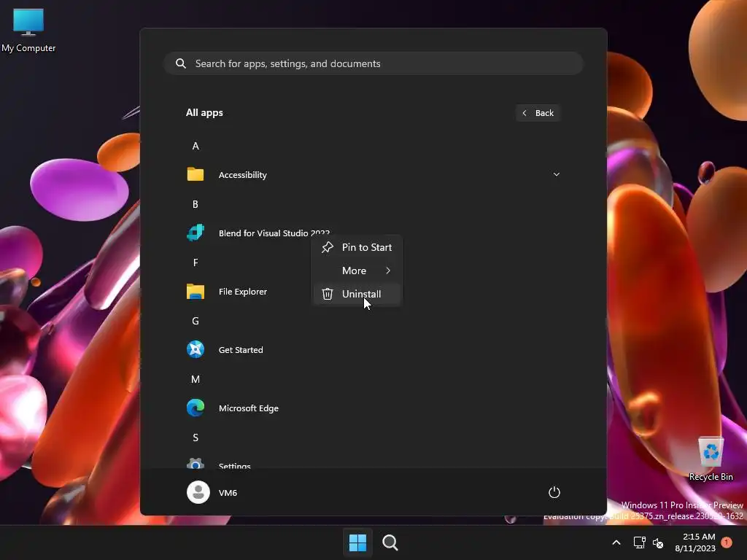Click the Windows Start button in taskbar
The height and width of the screenshot is (560, 747).
[x=357, y=542]
